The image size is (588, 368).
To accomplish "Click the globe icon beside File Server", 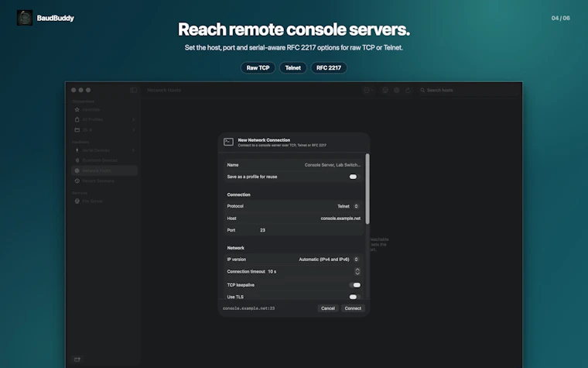I will [x=77, y=201].
